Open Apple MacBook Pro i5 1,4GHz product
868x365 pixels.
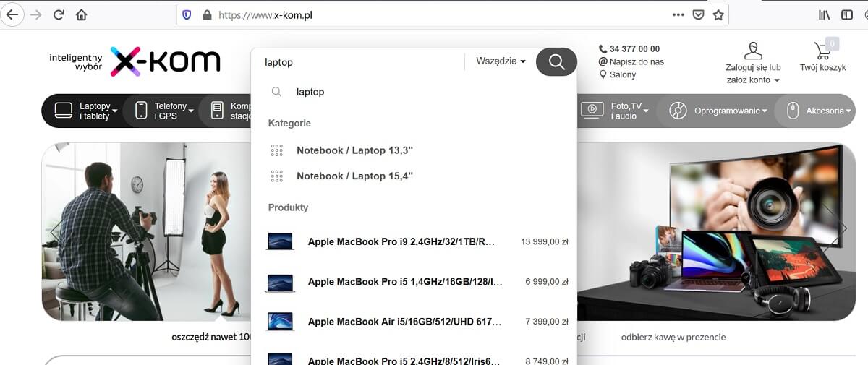pyautogui.click(x=404, y=281)
